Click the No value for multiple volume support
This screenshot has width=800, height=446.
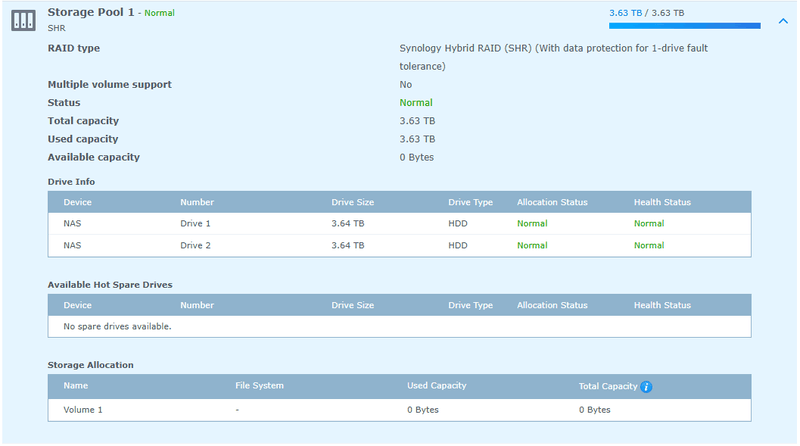click(406, 85)
